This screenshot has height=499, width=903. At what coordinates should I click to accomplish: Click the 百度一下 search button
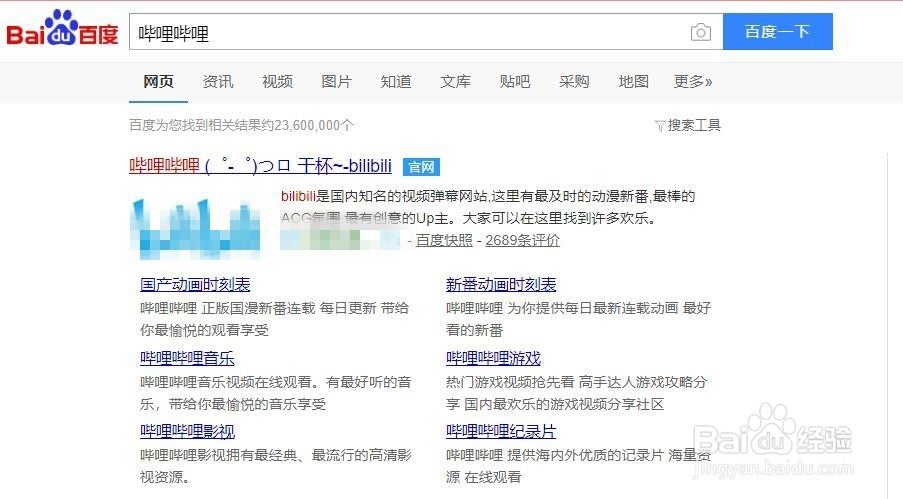tap(777, 31)
